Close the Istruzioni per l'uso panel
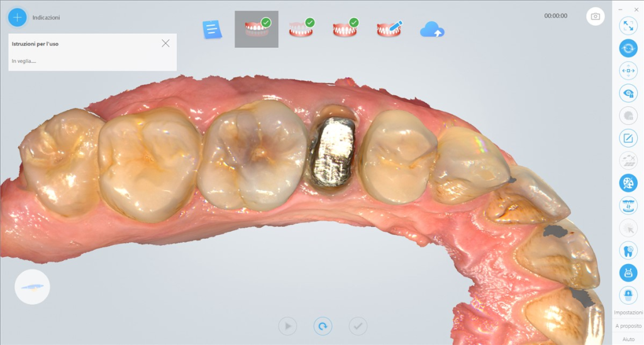This screenshot has width=644, height=345. (x=165, y=43)
